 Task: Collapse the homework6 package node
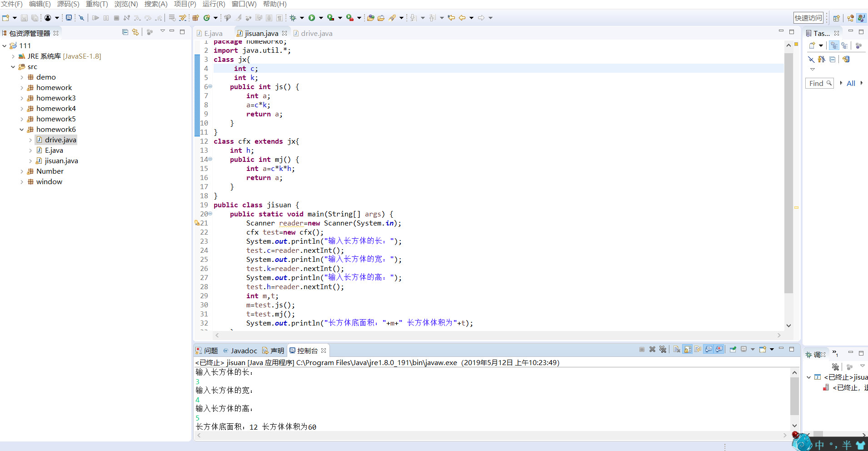pos(22,130)
